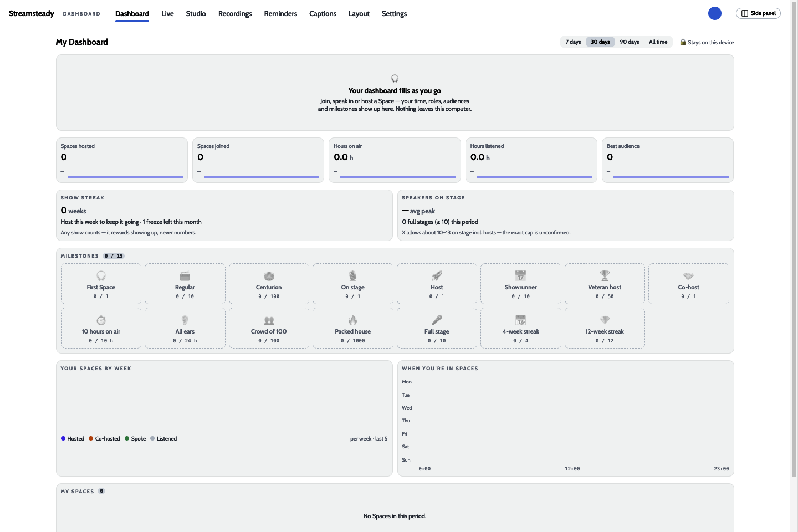This screenshot has height=532, width=798.
Task: Click the Milestones 0 / 15 counter badge
Action: pyautogui.click(x=114, y=256)
